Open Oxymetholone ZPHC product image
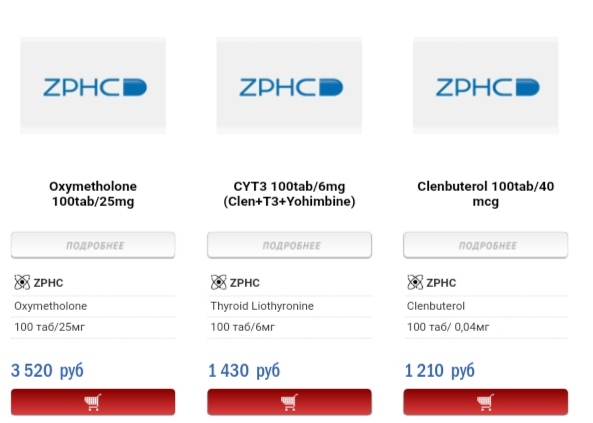 click(93, 86)
